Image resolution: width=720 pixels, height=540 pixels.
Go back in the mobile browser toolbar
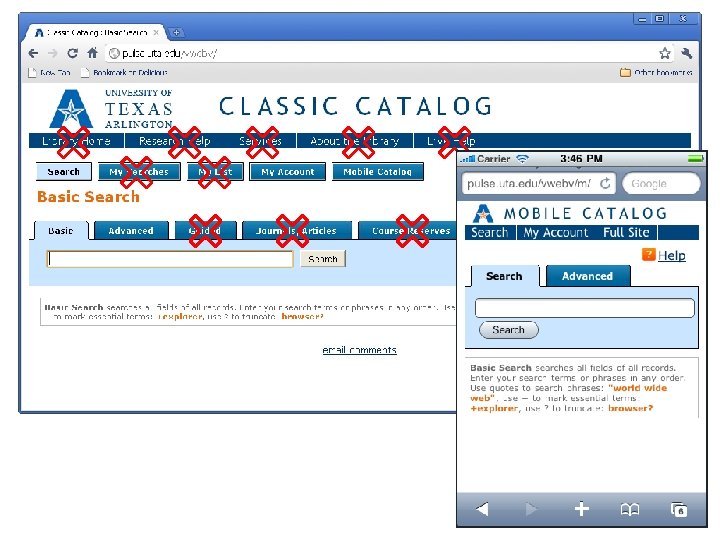[x=482, y=509]
